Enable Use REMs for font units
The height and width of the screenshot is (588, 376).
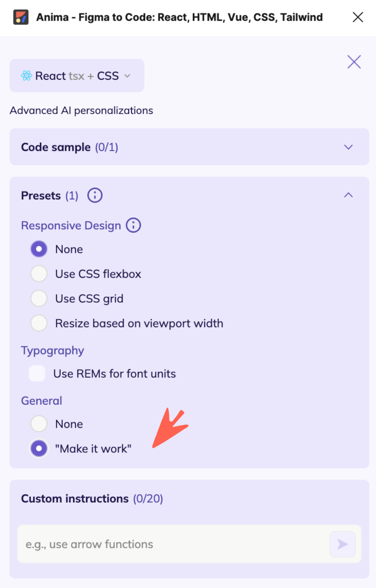[x=37, y=373]
